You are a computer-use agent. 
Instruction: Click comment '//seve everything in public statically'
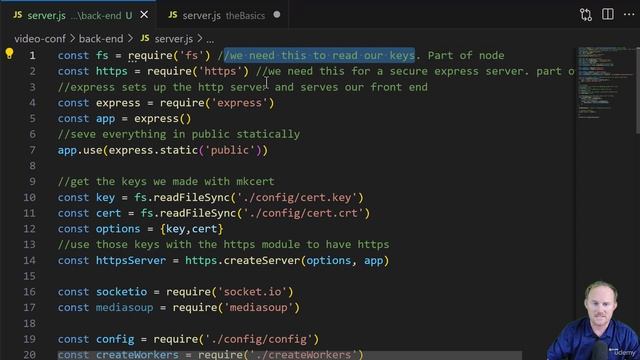179,134
